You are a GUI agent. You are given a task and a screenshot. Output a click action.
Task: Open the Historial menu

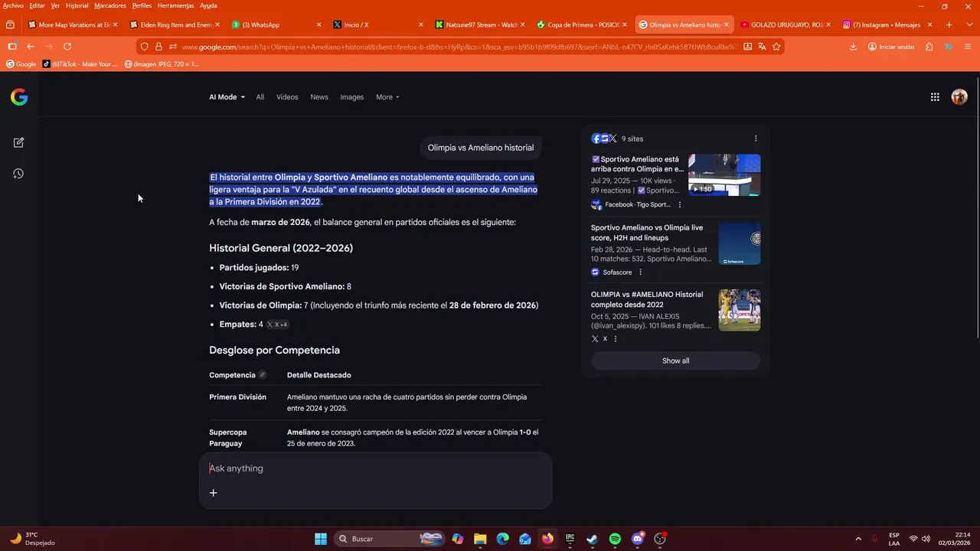pyautogui.click(x=77, y=5)
